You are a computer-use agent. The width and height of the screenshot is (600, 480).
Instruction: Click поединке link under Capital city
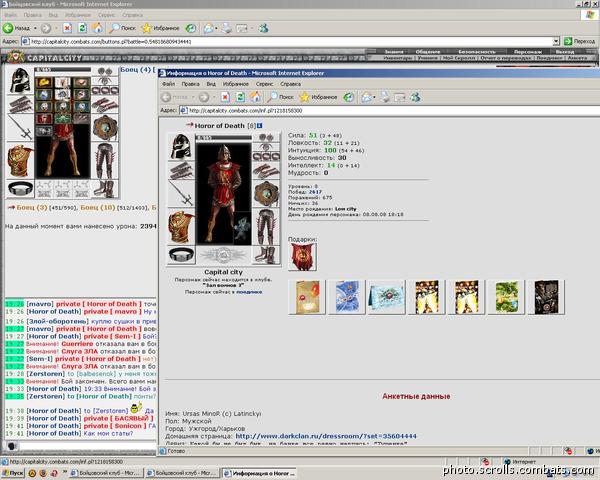[x=249, y=292]
